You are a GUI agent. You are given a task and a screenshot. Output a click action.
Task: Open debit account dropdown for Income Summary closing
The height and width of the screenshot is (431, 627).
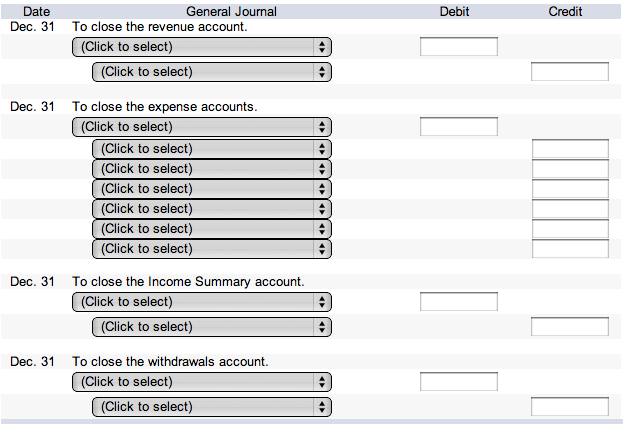pyautogui.click(x=201, y=302)
